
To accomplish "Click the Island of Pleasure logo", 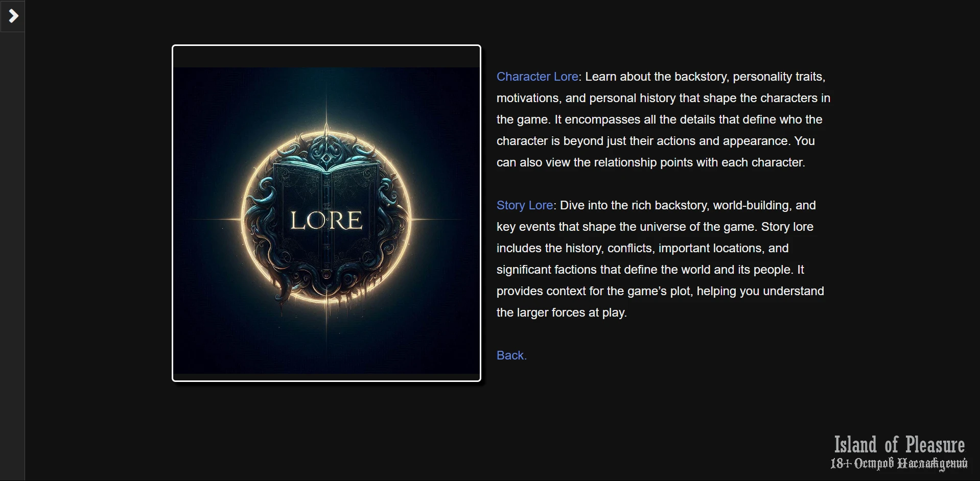I will click(x=899, y=452).
